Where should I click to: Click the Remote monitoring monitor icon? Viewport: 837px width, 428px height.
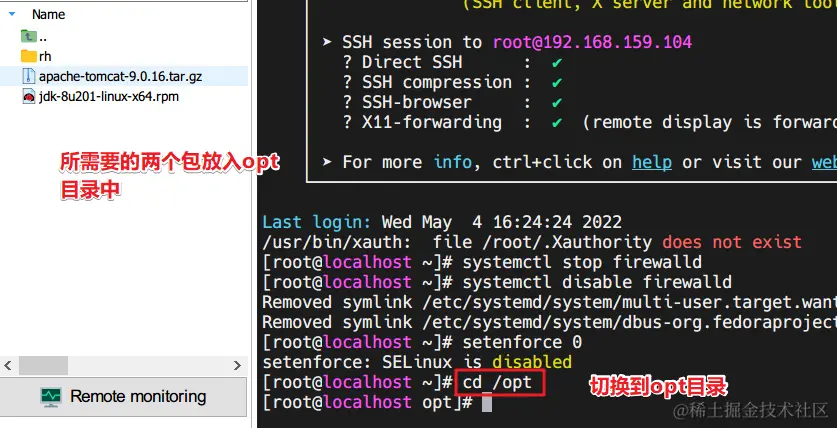coord(51,397)
